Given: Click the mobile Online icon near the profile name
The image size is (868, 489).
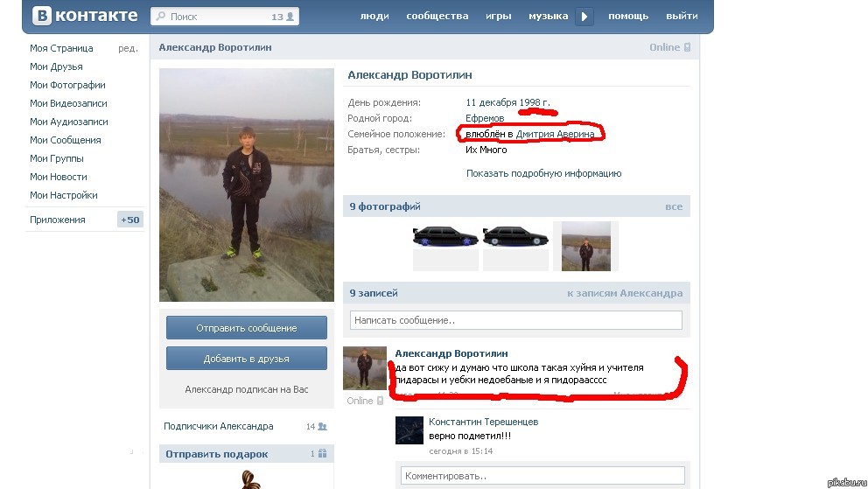Looking at the screenshot, I should (x=687, y=47).
